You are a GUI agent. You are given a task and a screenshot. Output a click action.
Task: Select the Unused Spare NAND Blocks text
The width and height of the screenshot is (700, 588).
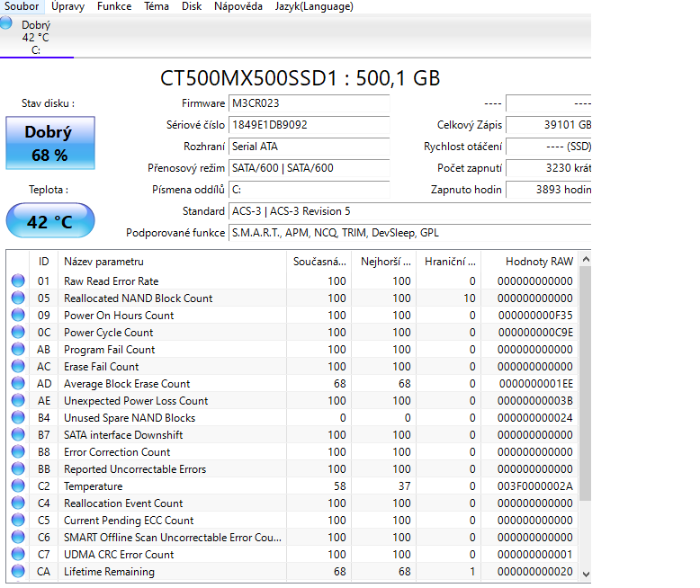tap(130, 418)
